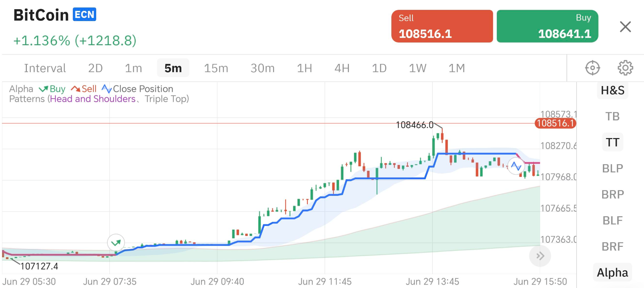Click the 108516.1 current price label on axis
The height and width of the screenshot is (288, 644).
pos(555,123)
